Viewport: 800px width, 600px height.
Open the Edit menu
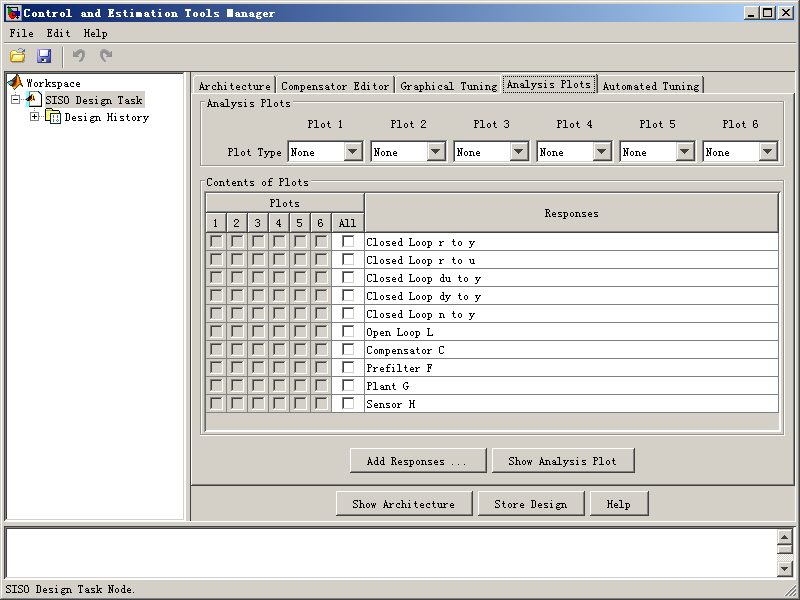pos(59,33)
